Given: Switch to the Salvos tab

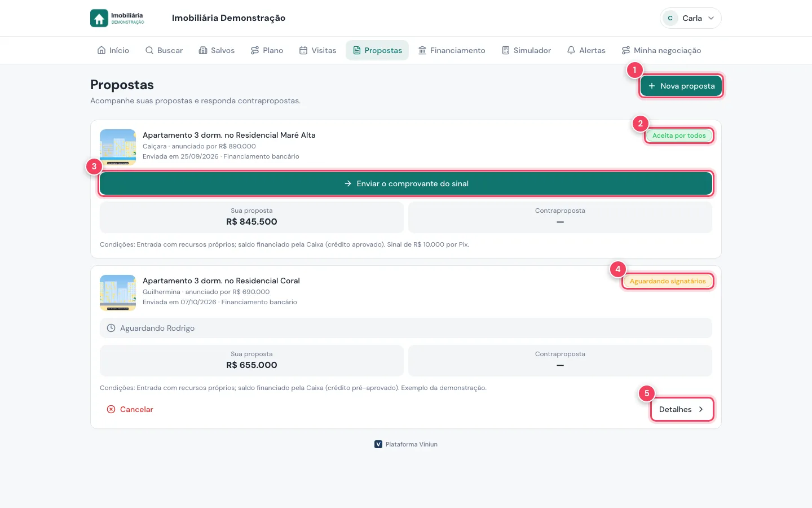Looking at the screenshot, I should 217,50.
